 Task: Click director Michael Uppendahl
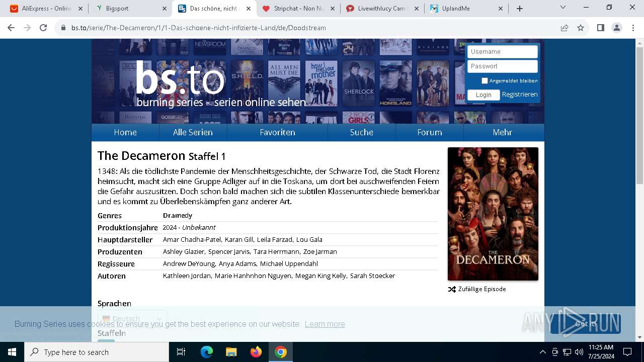289,264
